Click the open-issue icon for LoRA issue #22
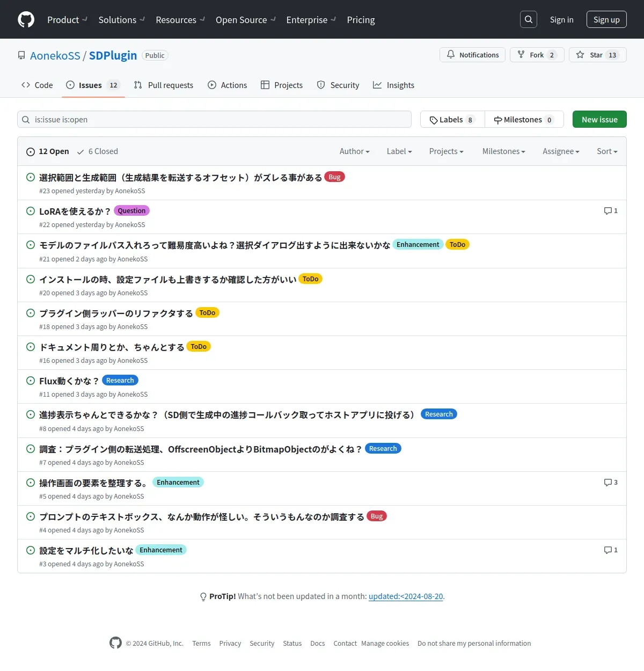 pos(31,211)
